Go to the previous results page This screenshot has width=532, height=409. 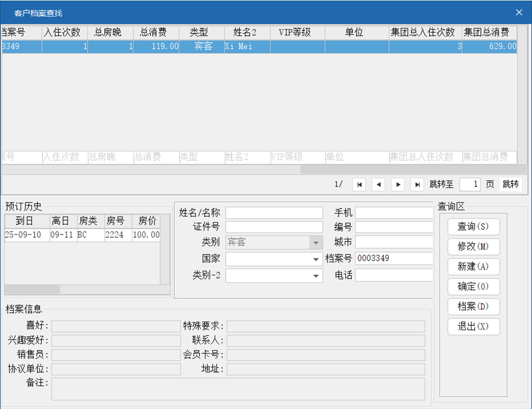pos(379,185)
